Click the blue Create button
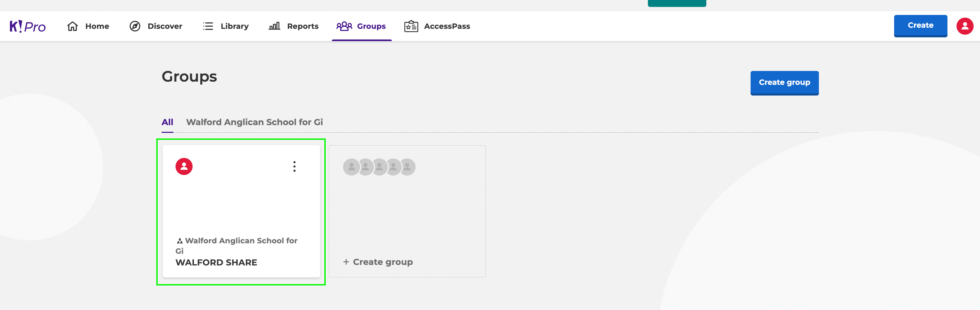The image size is (980, 310). tap(920, 26)
